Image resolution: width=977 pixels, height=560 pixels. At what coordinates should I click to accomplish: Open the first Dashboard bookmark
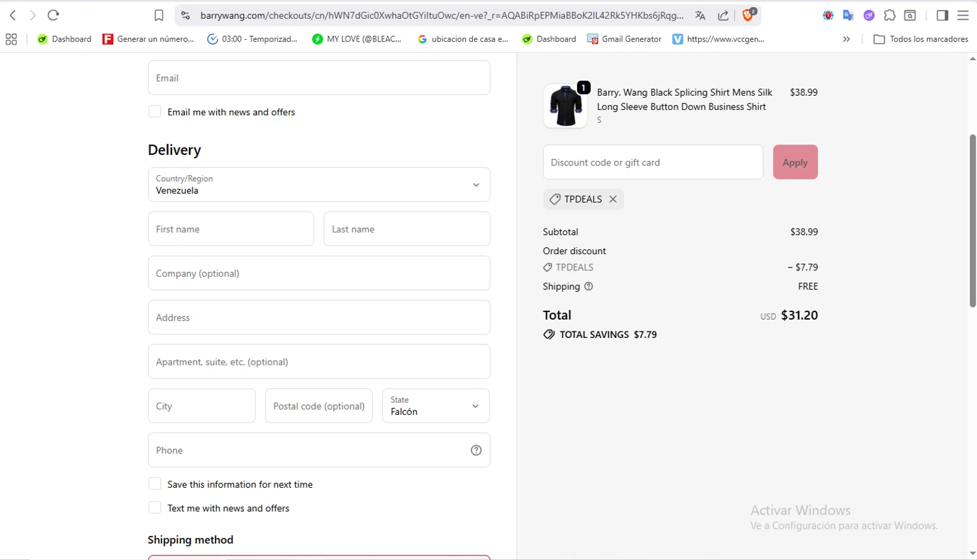tap(64, 39)
